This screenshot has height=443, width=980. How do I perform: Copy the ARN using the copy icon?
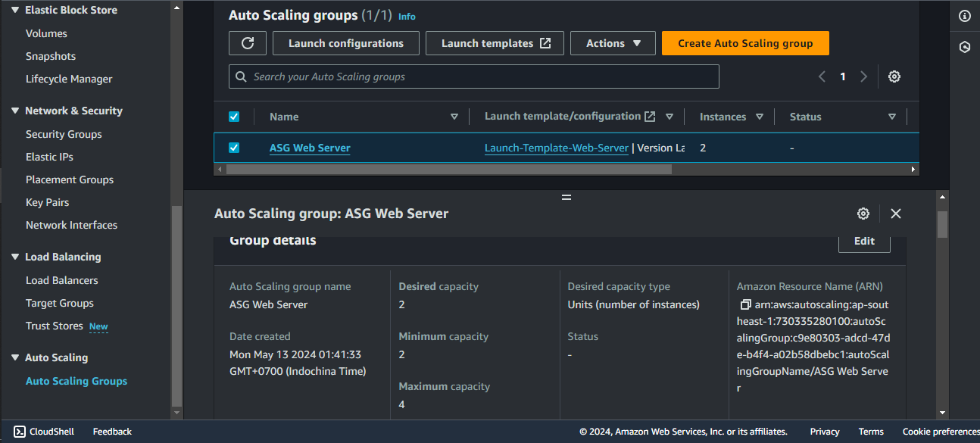(x=745, y=305)
